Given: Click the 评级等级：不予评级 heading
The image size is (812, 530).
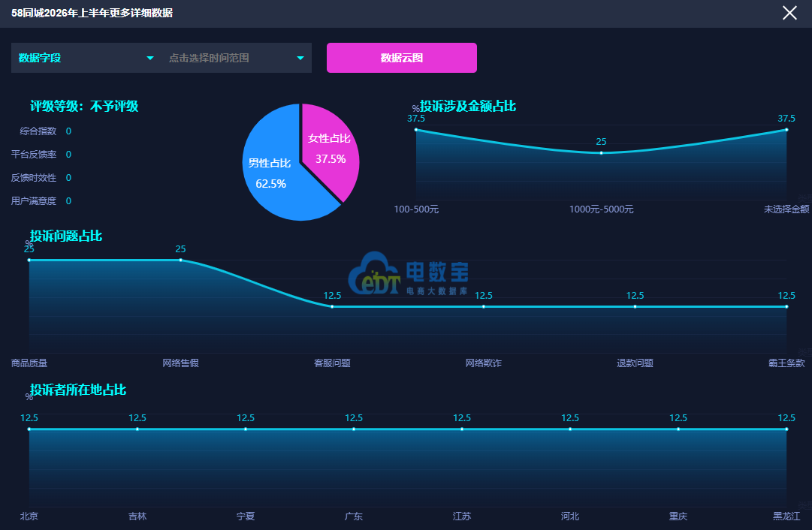Looking at the screenshot, I should pos(84,106).
